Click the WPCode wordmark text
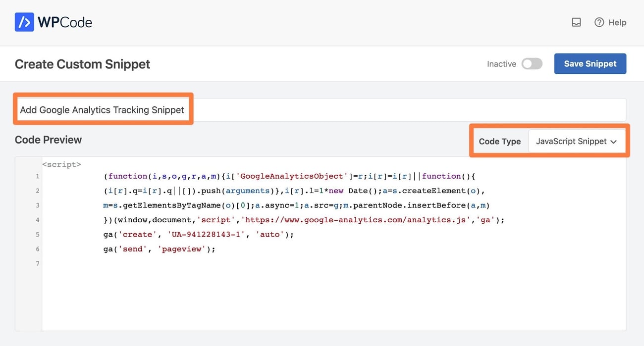Image resolution: width=644 pixels, height=346 pixels. (x=65, y=22)
